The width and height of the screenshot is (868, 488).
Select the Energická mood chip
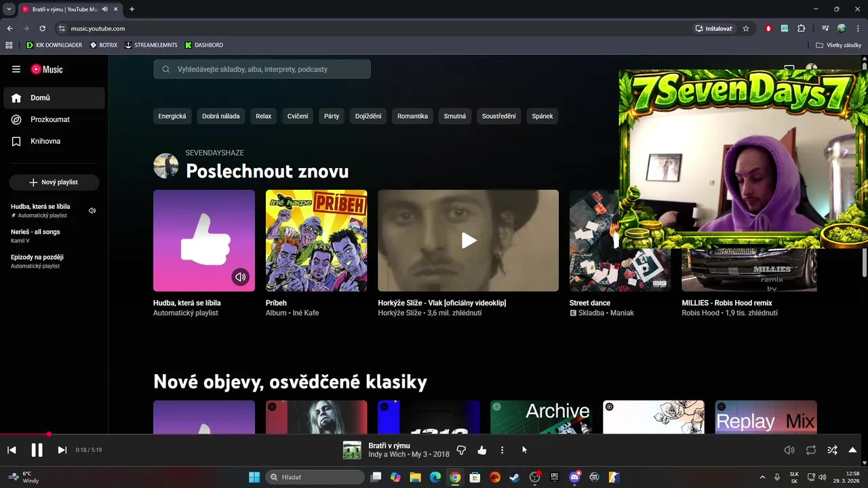[x=172, y=116]
